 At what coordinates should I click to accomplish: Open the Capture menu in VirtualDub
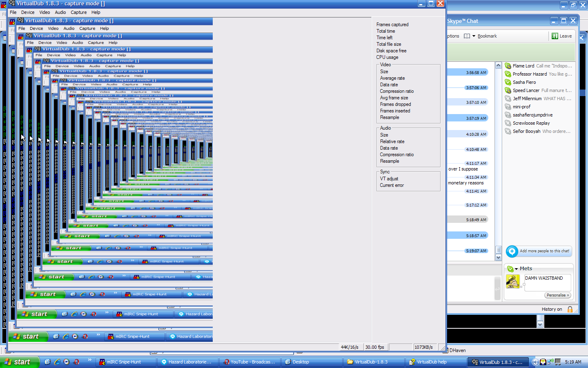pos(79,12)
